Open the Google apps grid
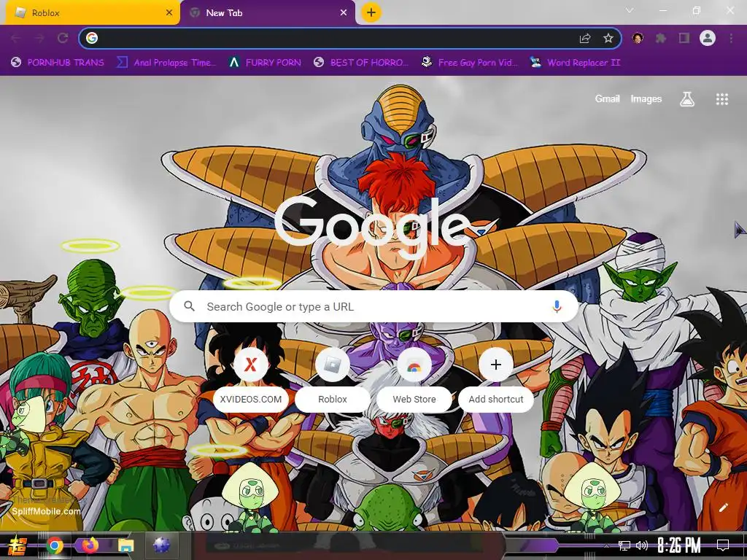Image resolution: width=747 pixels, height=560 pixels. point(721,99)
